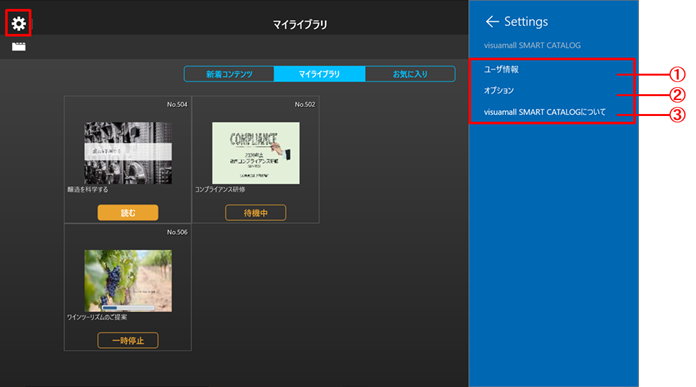Switch to the 新着コンテンツ tab

pyautogui.click(x=229, y=74)
